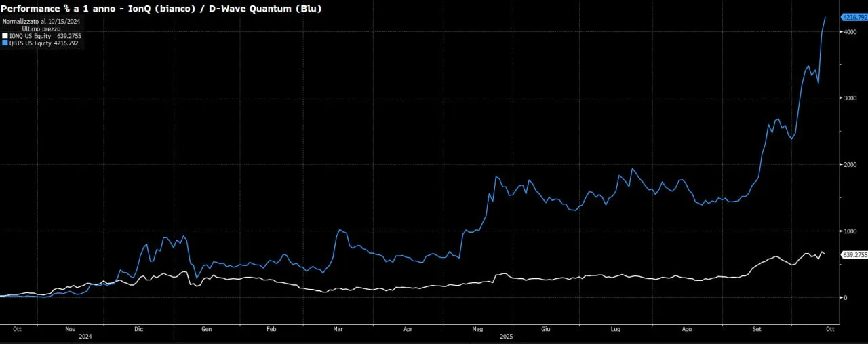This screenshot has height=344, width=868.
Task: Click the blue 4216.792 price tag on axis
Action: (x=855, y=16)
